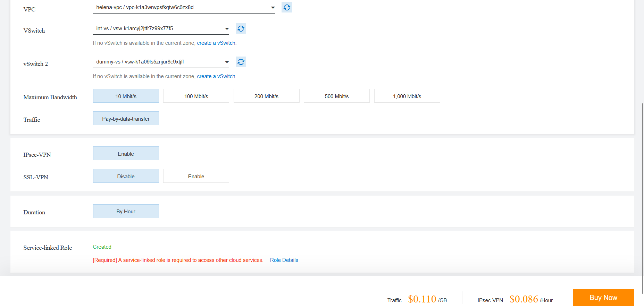Expand the vSwitch 2 dummy-vs dropdown

click(x=161, y=62)
